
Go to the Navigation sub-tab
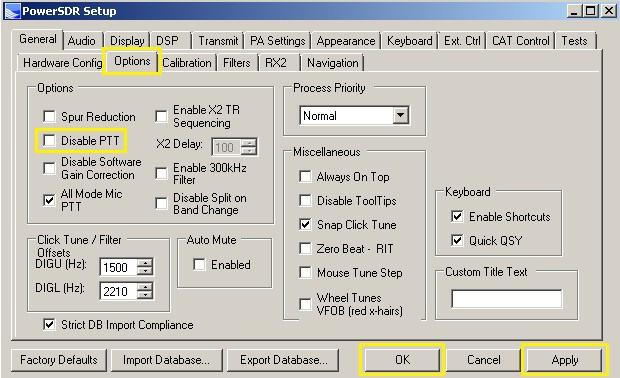333,62
